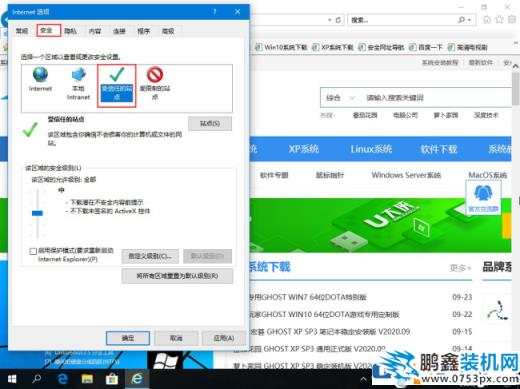The width and height of the screenshot is (520, 389).
Task: Expand the search provider dropdown arrow
Action: coord(469,20)
